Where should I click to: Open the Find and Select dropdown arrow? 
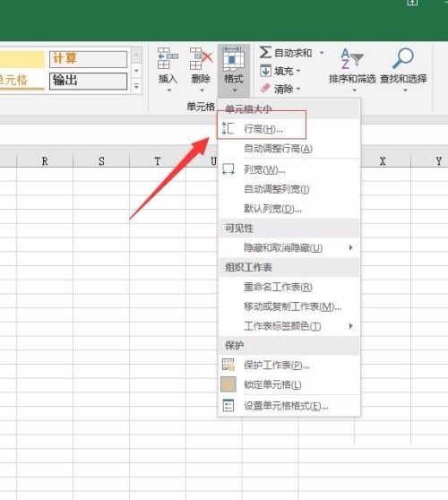(405, 91)
